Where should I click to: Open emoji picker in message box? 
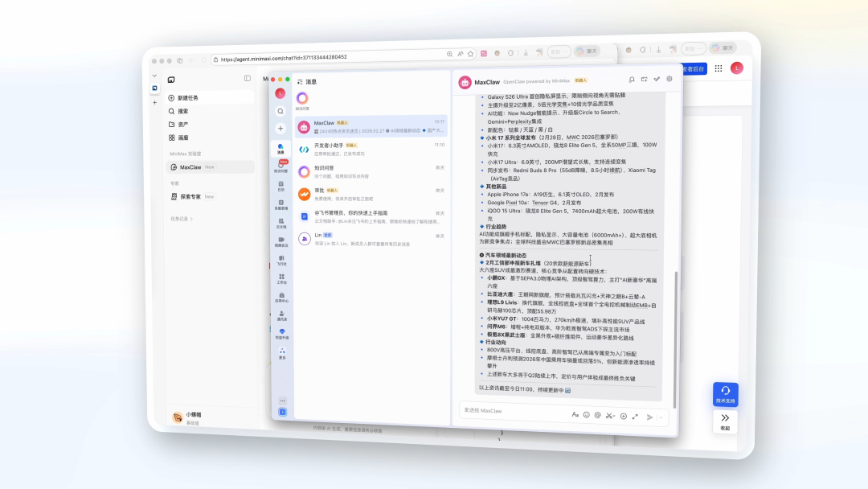586,415
